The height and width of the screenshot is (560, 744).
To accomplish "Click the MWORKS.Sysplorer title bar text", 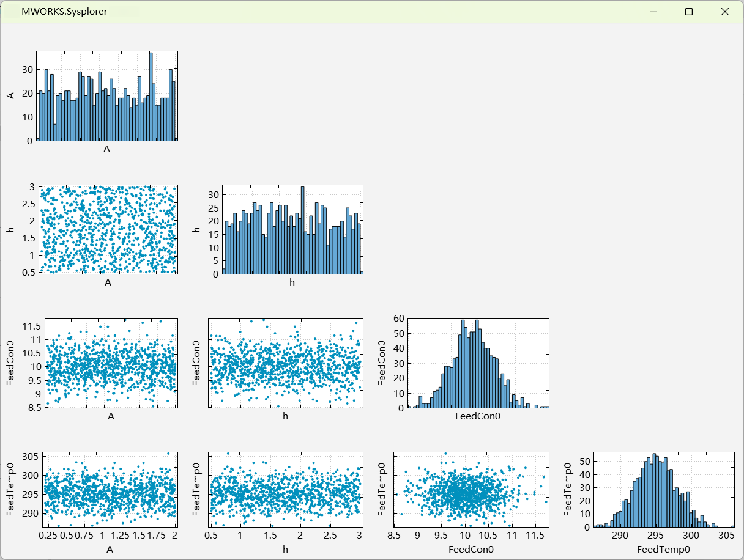I will coord(64,12).
